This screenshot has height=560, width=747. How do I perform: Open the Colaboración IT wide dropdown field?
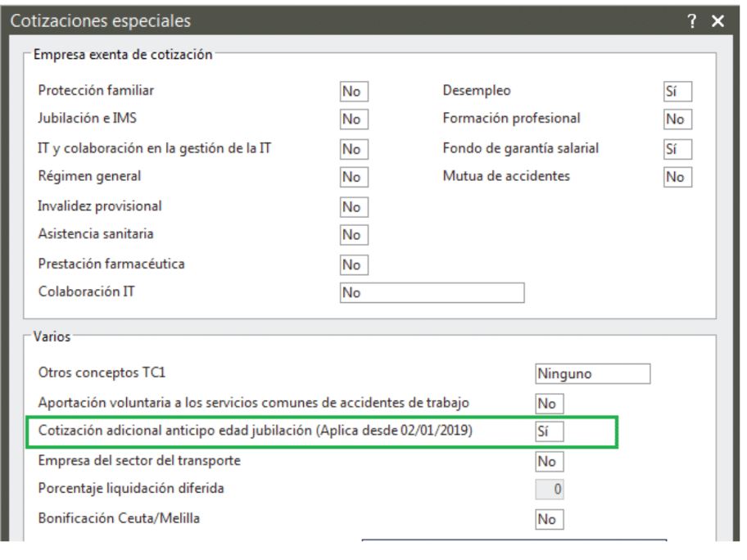[x=432, y=292]
